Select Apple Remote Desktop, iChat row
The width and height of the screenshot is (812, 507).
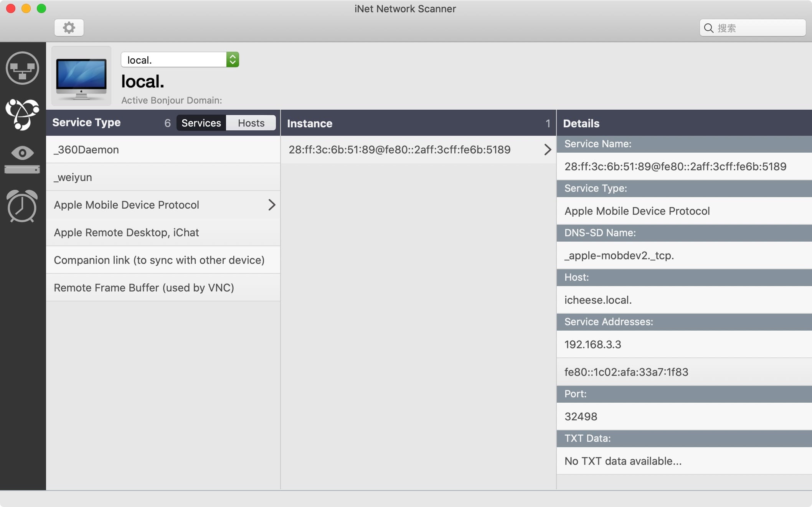click(126, 232)
